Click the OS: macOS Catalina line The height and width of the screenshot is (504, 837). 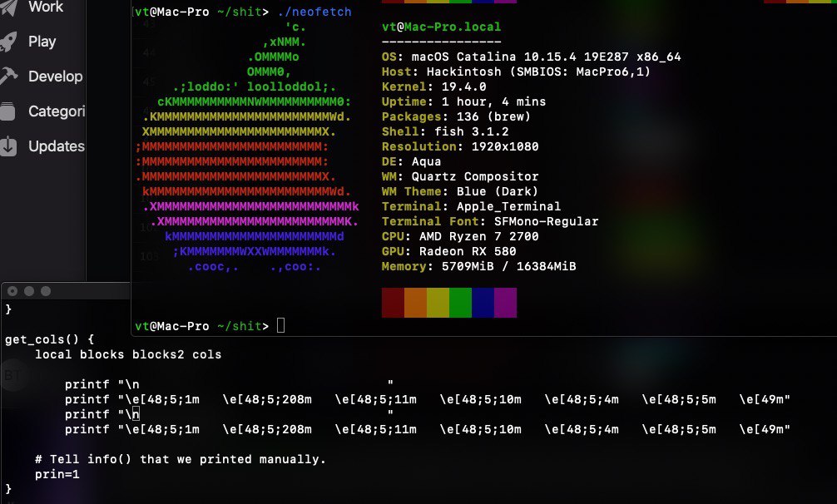point(531,57)
